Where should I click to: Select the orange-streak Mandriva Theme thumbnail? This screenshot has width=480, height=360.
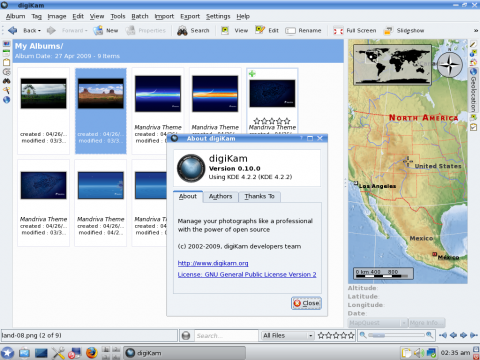[x=215, y=94]
